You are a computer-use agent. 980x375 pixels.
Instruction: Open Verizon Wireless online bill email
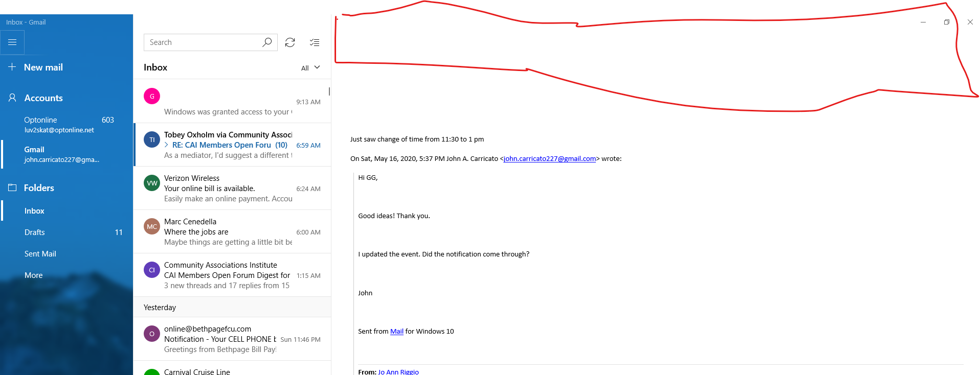point(232,188)
